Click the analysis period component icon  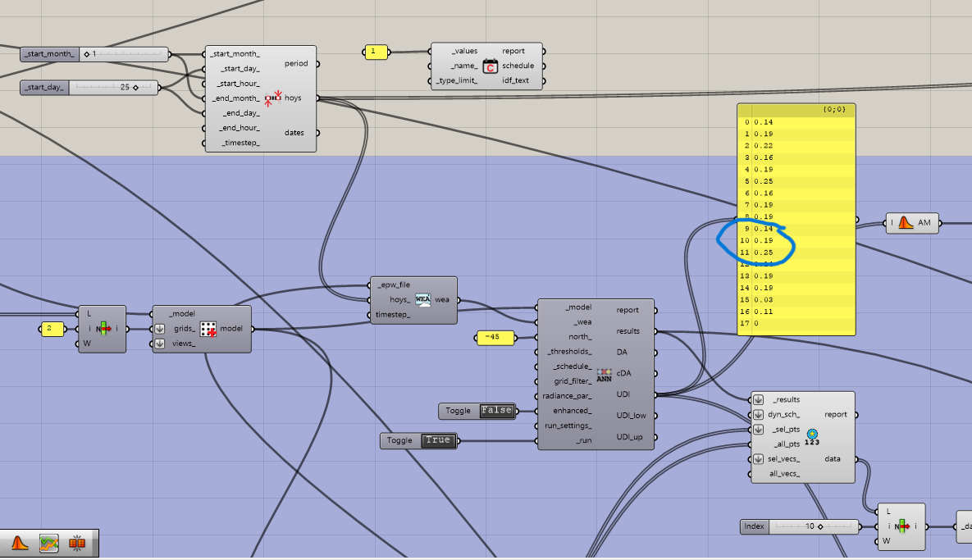[x=272, y=98]
